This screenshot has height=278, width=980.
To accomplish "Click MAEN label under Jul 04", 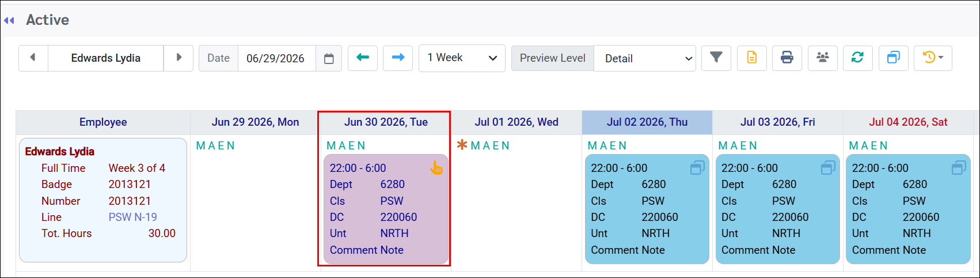I will [868, 145].
